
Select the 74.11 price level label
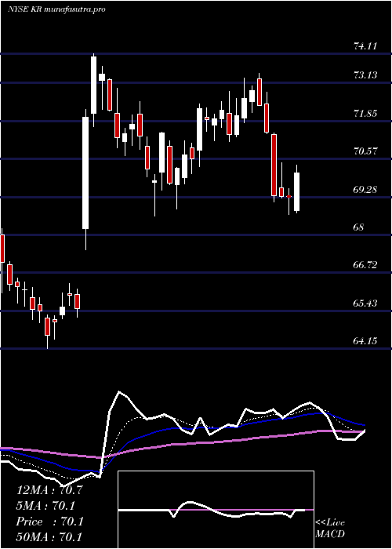365,45
